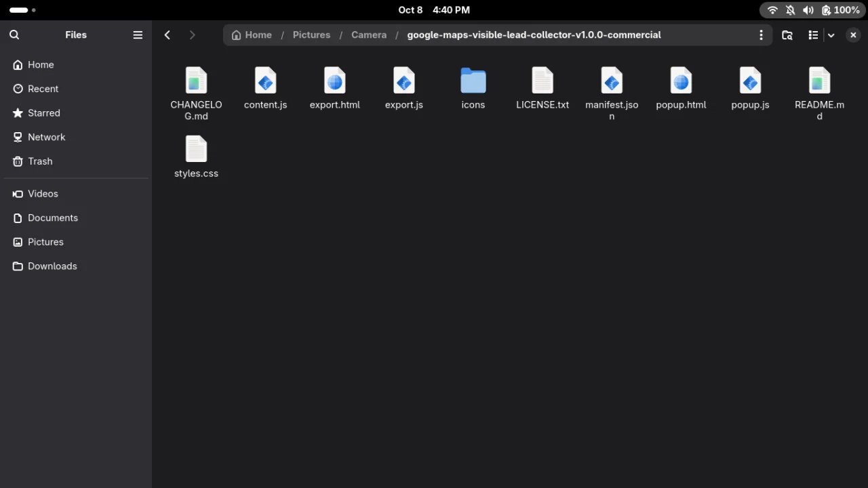This screenshot has height=488, width=868.
Task: Select the export.html file icon
Action: 334,81
